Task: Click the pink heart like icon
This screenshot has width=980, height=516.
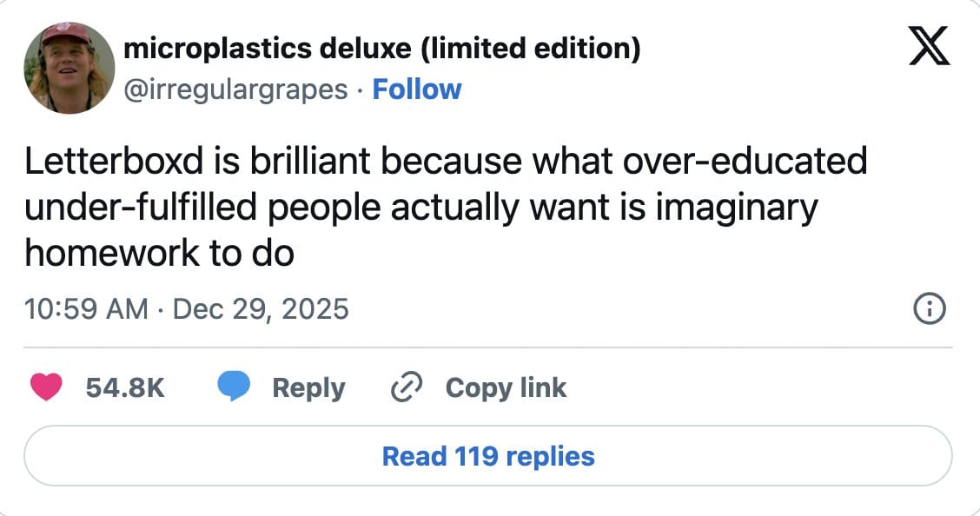Action: tap(46, 387)
